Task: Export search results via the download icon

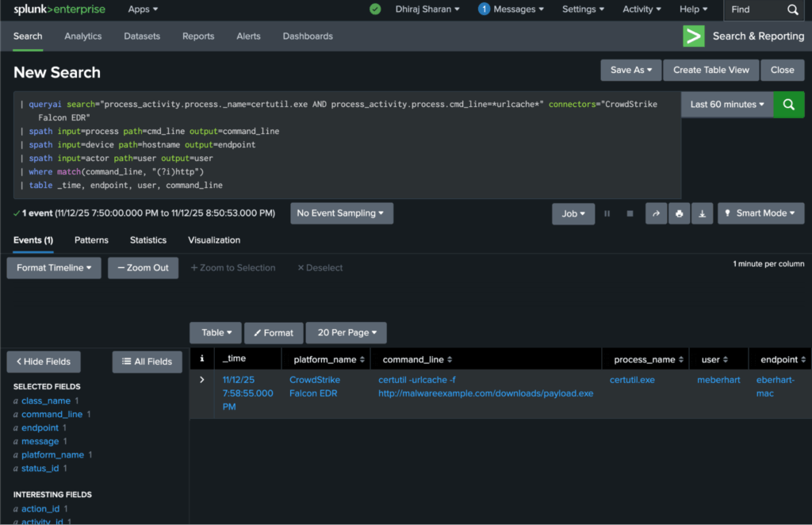Action: point(702,213)
